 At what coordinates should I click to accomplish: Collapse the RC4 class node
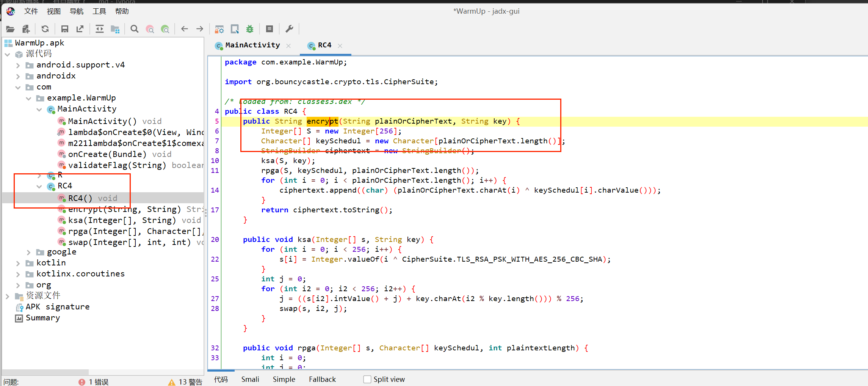pos(39,186)
